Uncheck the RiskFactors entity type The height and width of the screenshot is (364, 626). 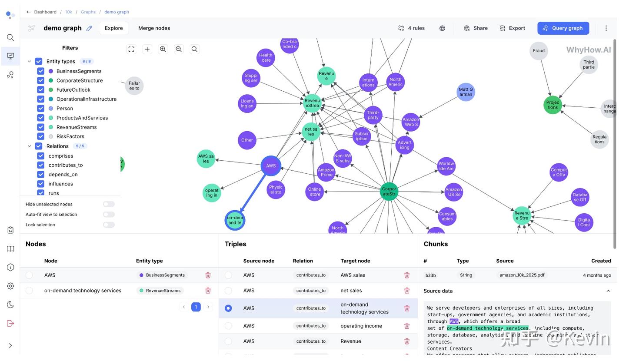point(40,136)
